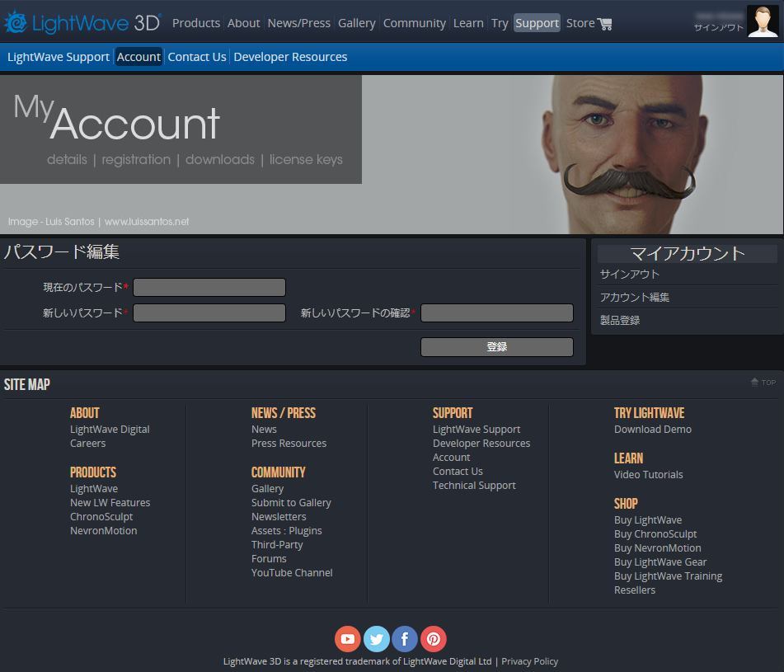
Task: Click サインアウト under the header username
Action: pos(719,27)
